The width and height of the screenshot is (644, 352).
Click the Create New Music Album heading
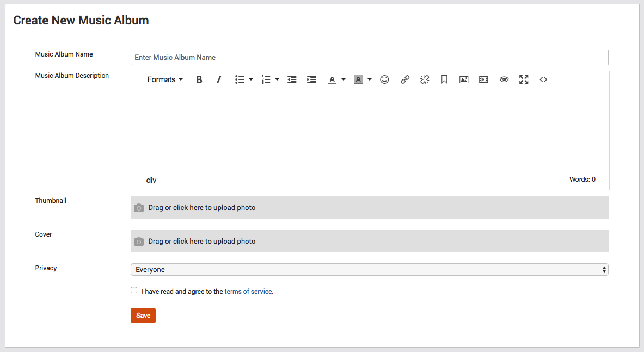click(81, 20)
